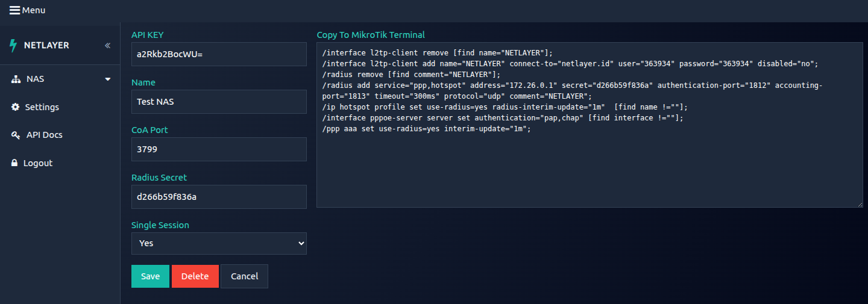Open the Single Session dropdown
This screenshot has height=304, width=868.
219,243
